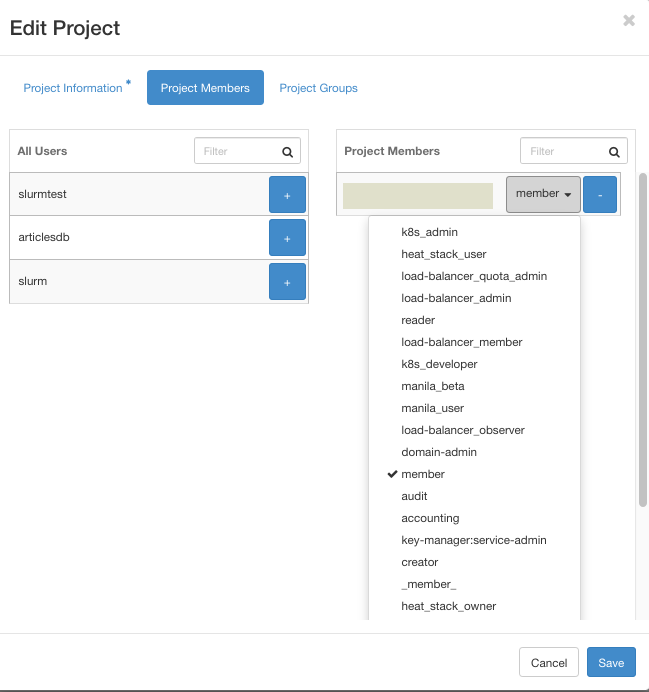Switch to Project Information tab
This screenshot has width=649, height=692.
[73, 88]
